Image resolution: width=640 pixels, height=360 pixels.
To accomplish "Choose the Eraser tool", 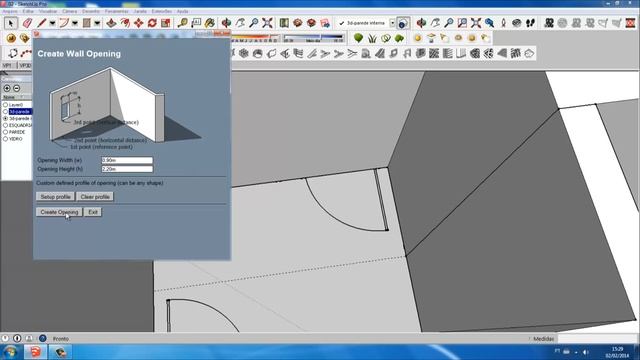I will point(27,23).
